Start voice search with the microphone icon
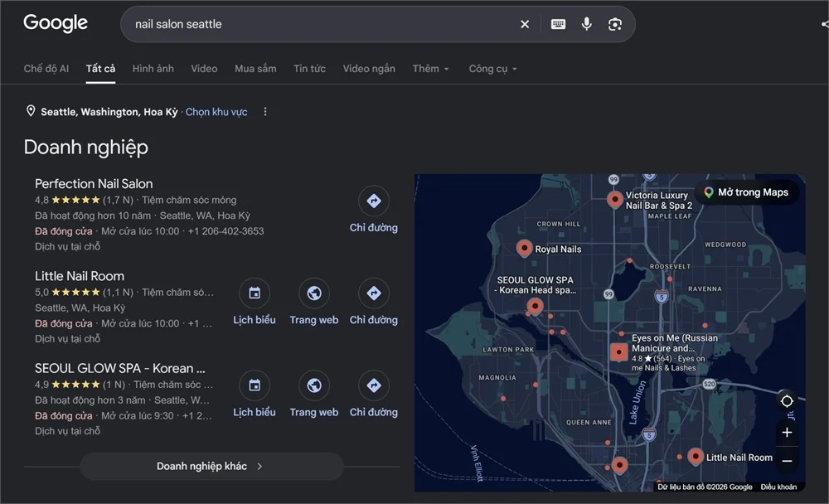The image size is (829, 504). pyautogui.click(x=586, y=24)
